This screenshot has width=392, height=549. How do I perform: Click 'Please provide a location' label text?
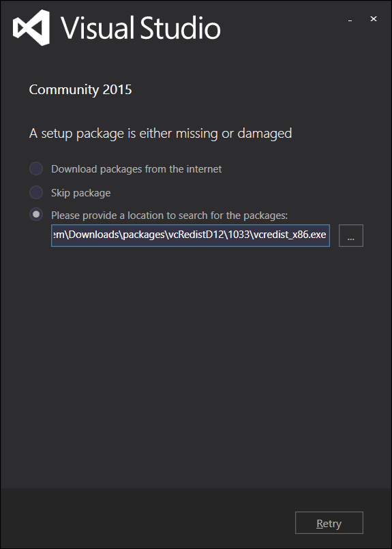coord(169,216)
